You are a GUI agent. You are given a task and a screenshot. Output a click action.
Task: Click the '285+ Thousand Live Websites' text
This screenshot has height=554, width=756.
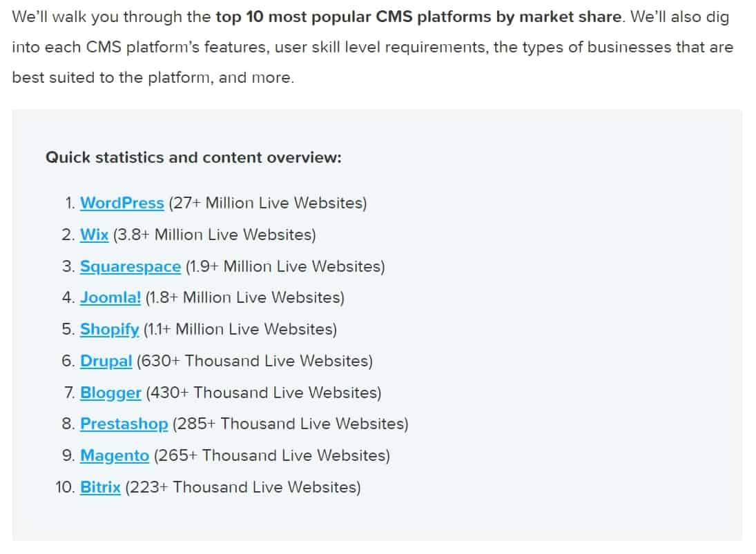tap(290, 424)
